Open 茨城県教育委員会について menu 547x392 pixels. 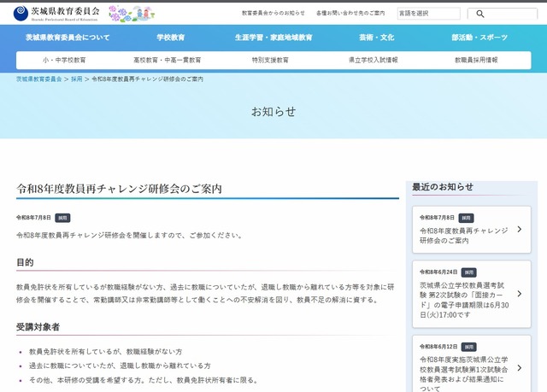coord(68,38)
